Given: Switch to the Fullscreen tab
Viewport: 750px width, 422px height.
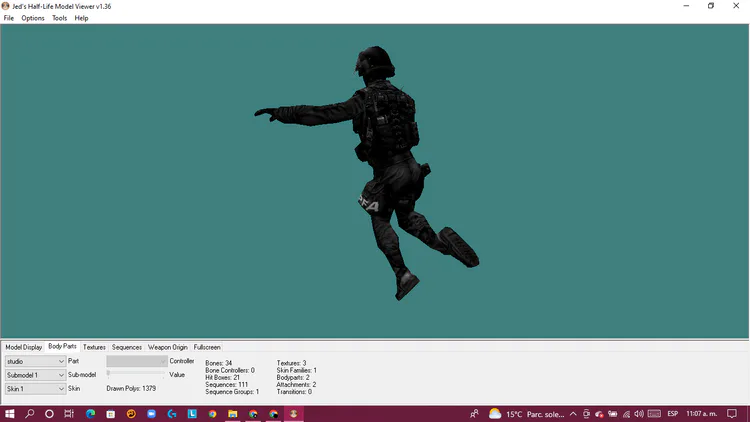Looking at the screenshot, I should 207,347.
